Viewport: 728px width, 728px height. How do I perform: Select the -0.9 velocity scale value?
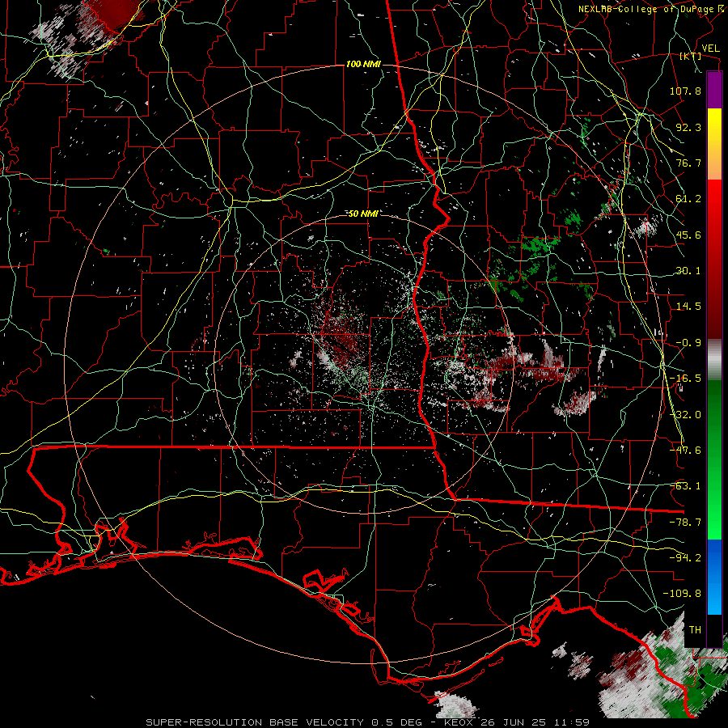[x=688, y=343]
